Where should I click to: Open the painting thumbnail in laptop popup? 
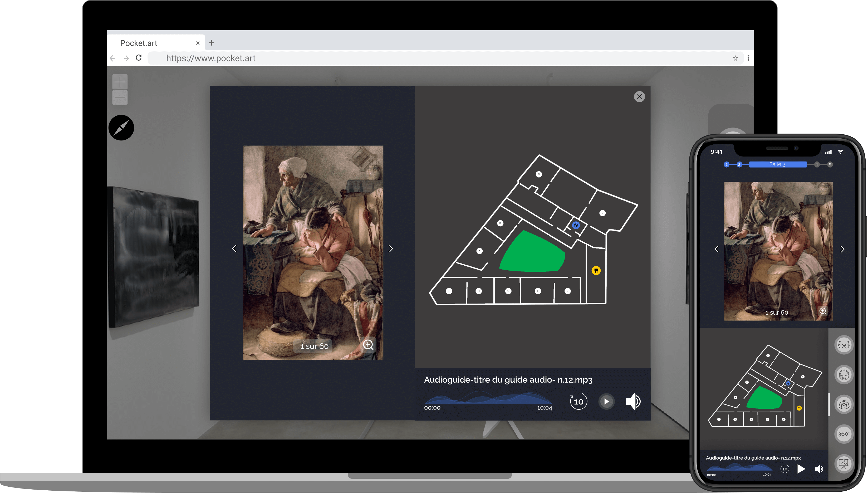click(313, 253)
